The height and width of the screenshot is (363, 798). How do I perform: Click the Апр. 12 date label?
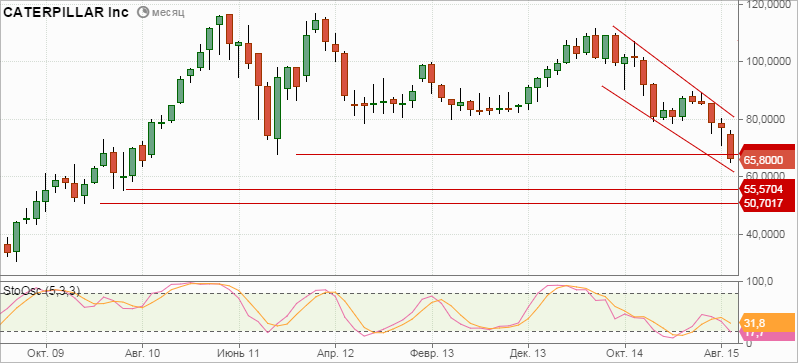[335, 352]
